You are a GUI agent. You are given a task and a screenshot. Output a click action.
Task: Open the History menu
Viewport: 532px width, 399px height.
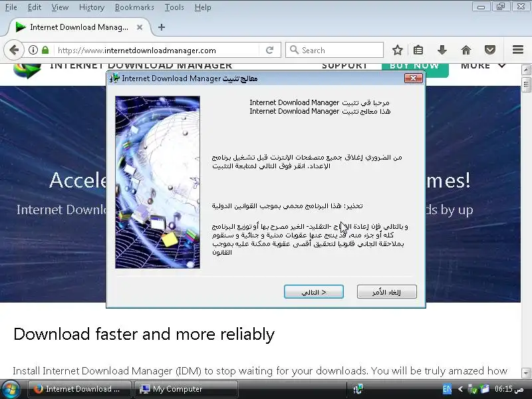(92, 7)
